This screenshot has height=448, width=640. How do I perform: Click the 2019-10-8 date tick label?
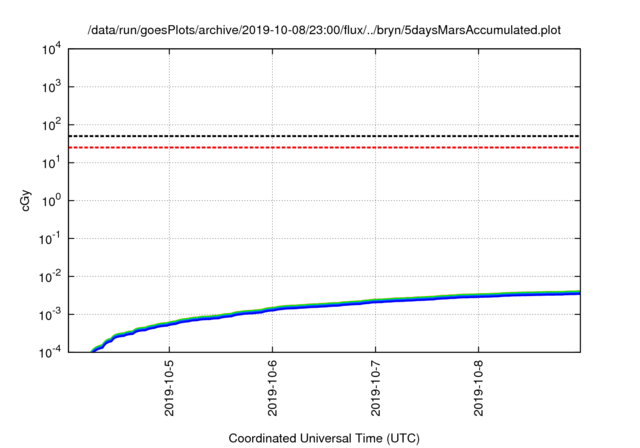coord(478,388)
